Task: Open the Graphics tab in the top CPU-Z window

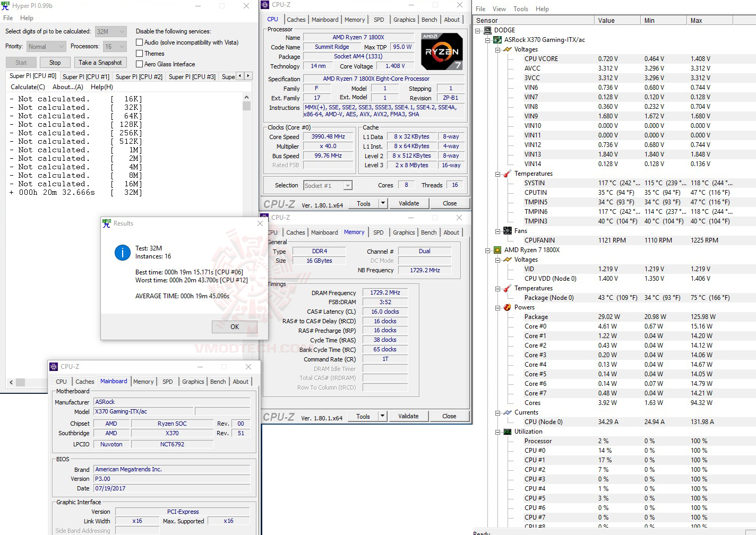Action: [404, 20]
